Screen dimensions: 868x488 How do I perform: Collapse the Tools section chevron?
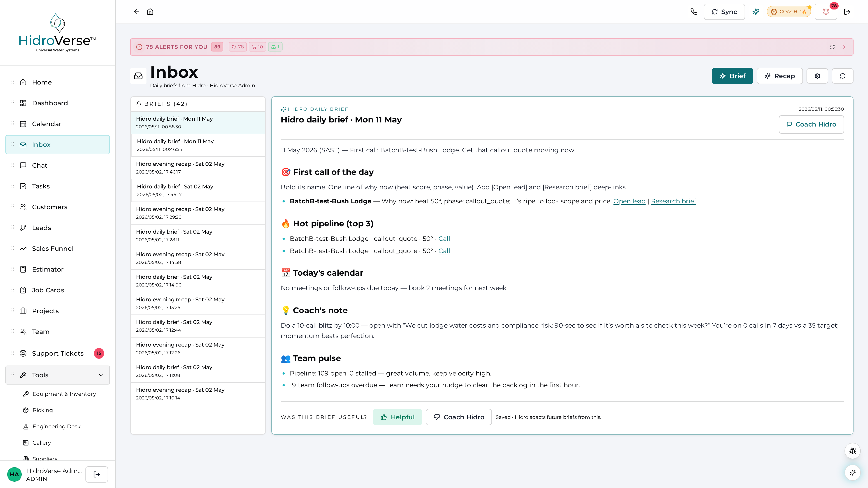click(x=101, y=375)
